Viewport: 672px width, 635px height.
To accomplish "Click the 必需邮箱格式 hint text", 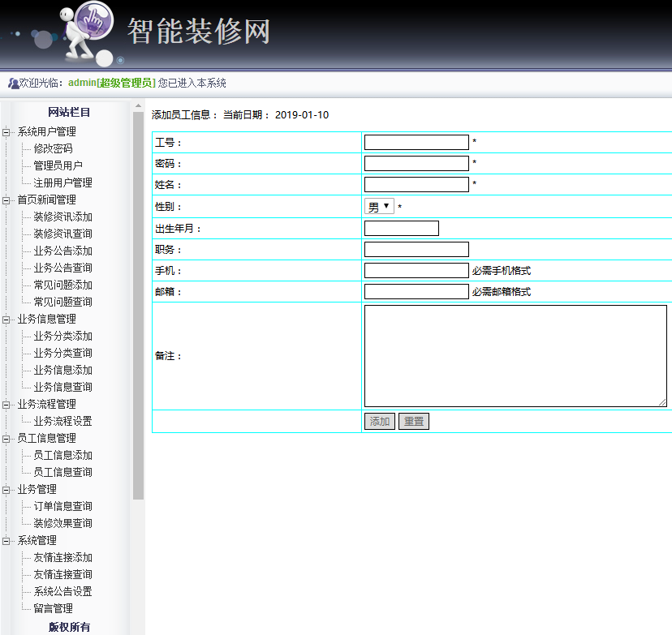I will (x=502, y=292).
